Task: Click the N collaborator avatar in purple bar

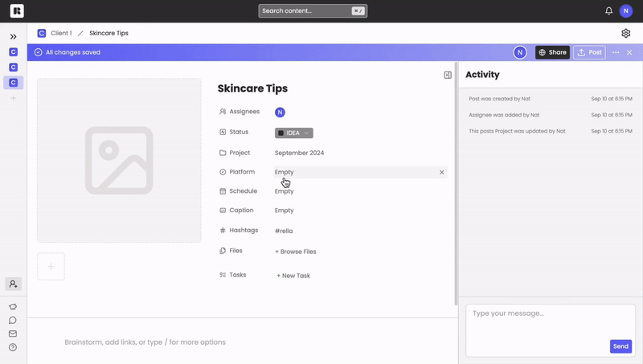Action: (520, 52)
